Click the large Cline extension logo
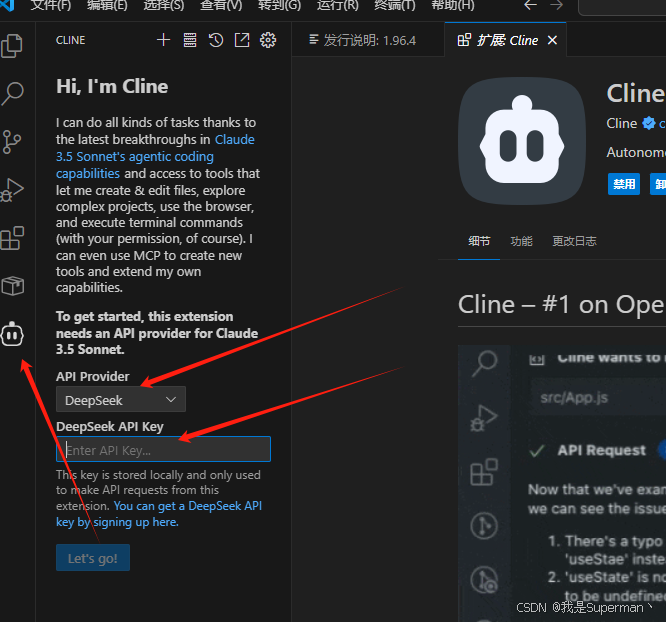 (x=522, y=141)
